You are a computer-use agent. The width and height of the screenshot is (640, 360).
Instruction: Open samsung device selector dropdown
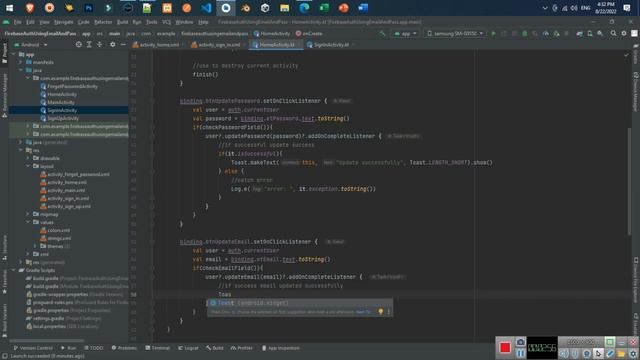(x=456, y=33)
